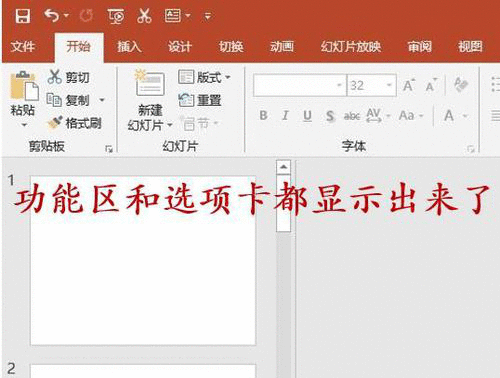Open Customize Quick Access Toolbar menu
This screenshot has width=500, height=378.
pos(208,16)
